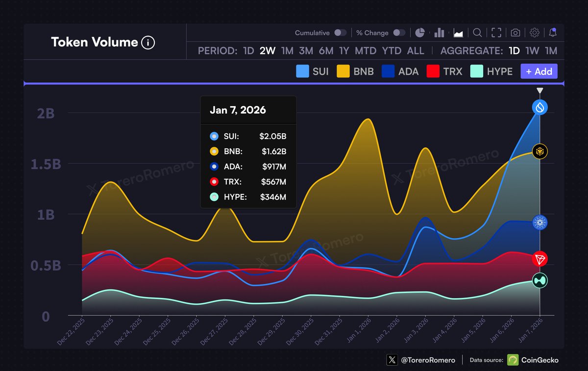This screenshot has width=588, height=371.
Task: Visit the CoinGecko data source link
Action: point(533,360)
